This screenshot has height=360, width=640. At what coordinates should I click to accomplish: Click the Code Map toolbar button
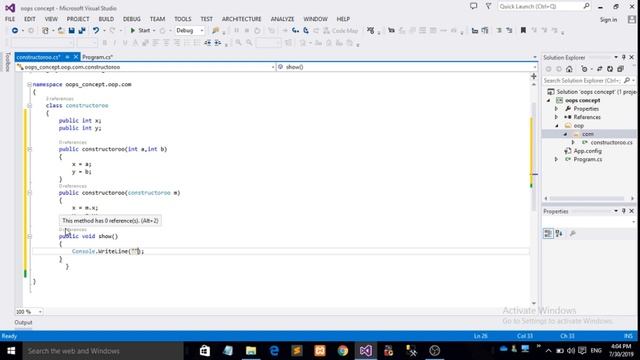340,31
